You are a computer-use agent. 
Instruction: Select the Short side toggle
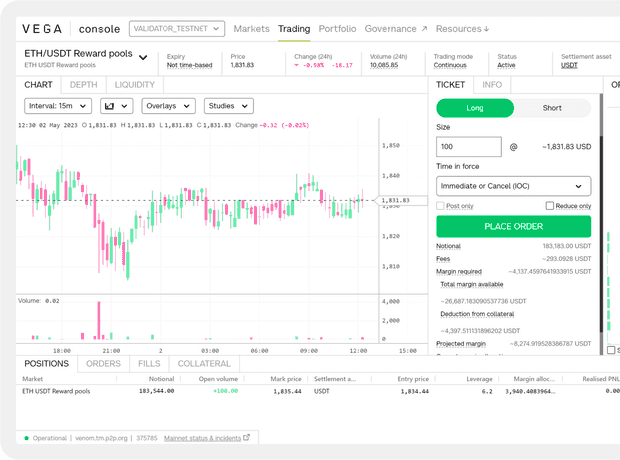click(x=552, y=108)
